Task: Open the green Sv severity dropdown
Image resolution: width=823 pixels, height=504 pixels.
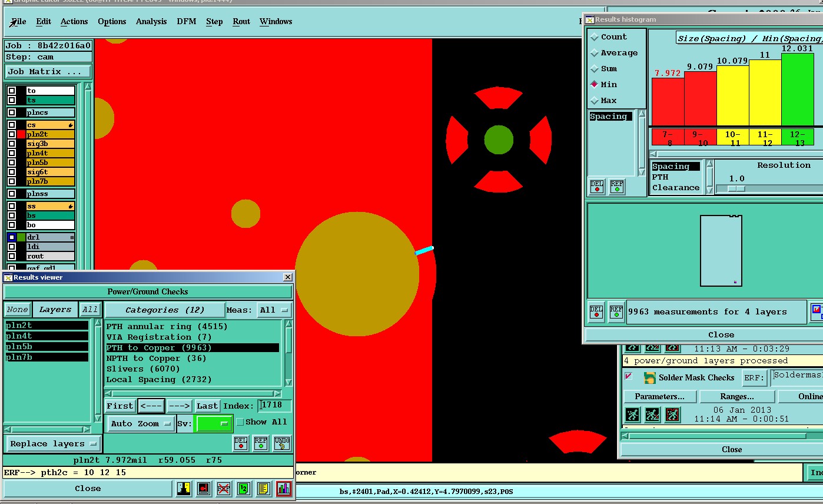Action: (213, 423)
